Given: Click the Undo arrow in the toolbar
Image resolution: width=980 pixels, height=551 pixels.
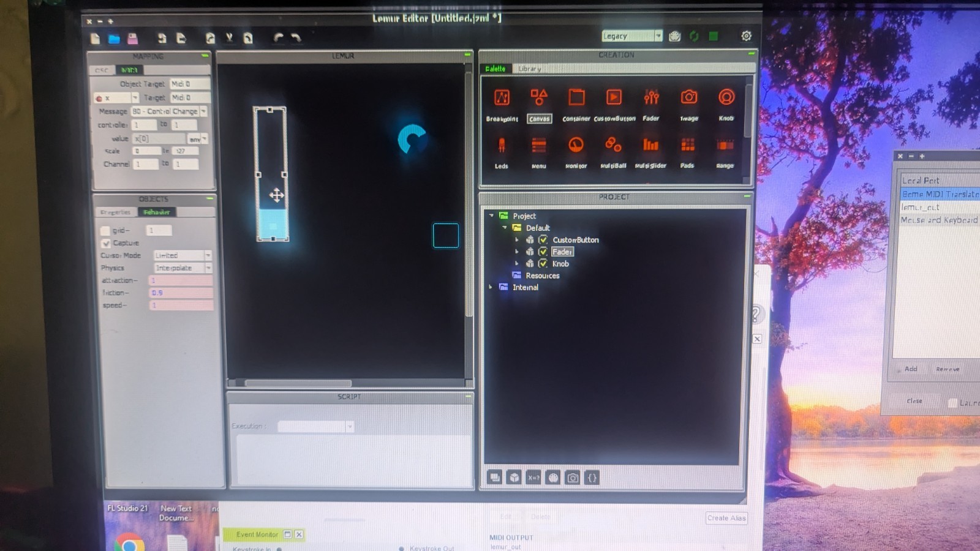Looking at the screenshot, I should click(278, 38).
